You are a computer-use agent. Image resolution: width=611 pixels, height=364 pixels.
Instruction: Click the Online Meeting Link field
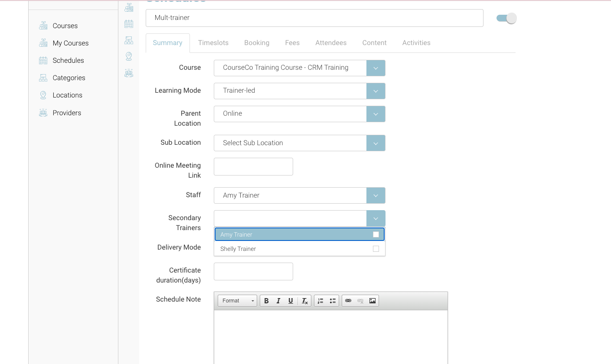click(253, 167)
